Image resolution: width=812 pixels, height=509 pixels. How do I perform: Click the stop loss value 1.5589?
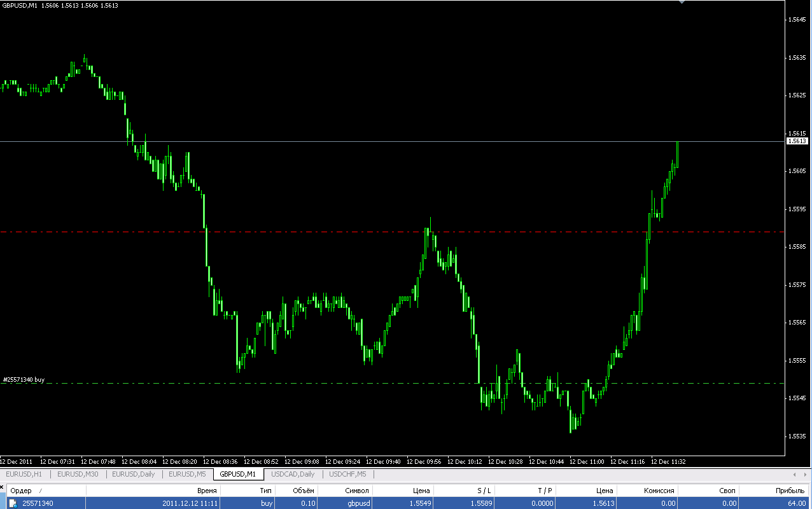pos(480,503)
